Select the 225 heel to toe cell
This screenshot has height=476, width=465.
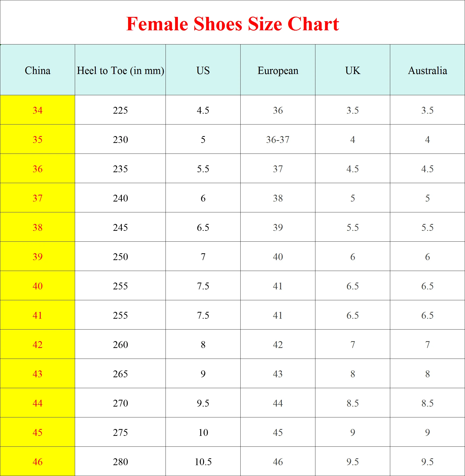pyautogui.click(x=120, y=110)
